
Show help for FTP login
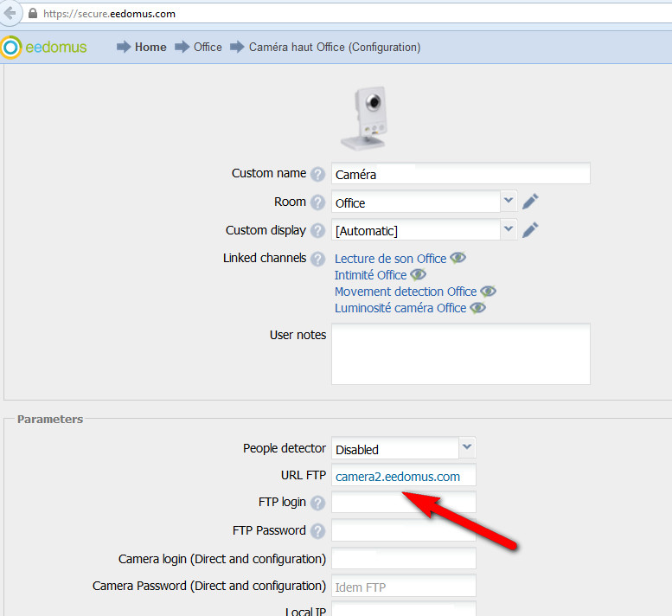click(x=317, y=503)
